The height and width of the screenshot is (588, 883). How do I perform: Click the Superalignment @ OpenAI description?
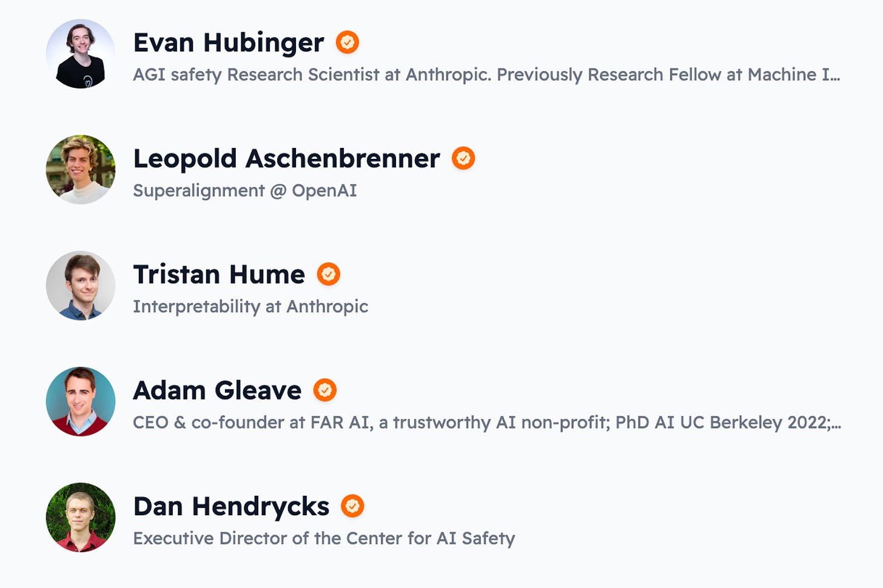tap(245, 190)
